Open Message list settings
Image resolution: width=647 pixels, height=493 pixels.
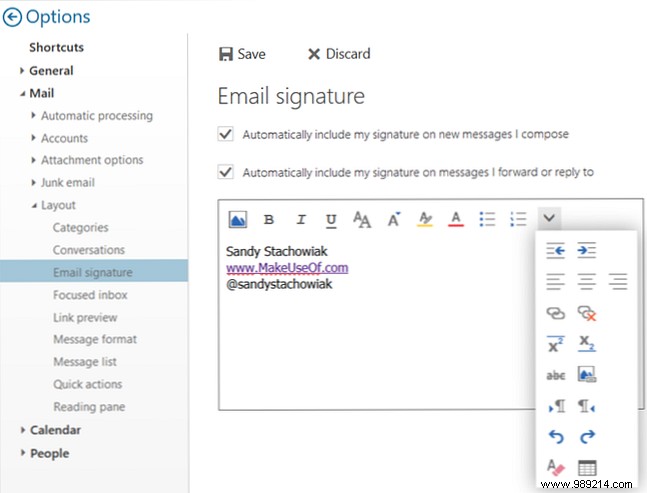click(85, 362)
